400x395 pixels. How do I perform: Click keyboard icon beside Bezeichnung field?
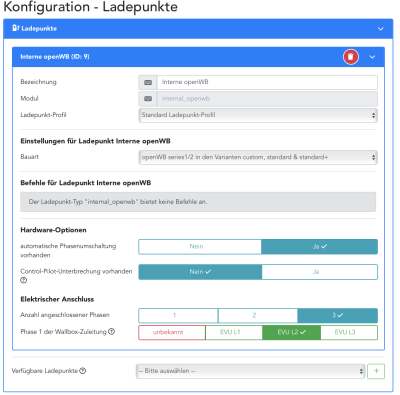tap(148, 82)
